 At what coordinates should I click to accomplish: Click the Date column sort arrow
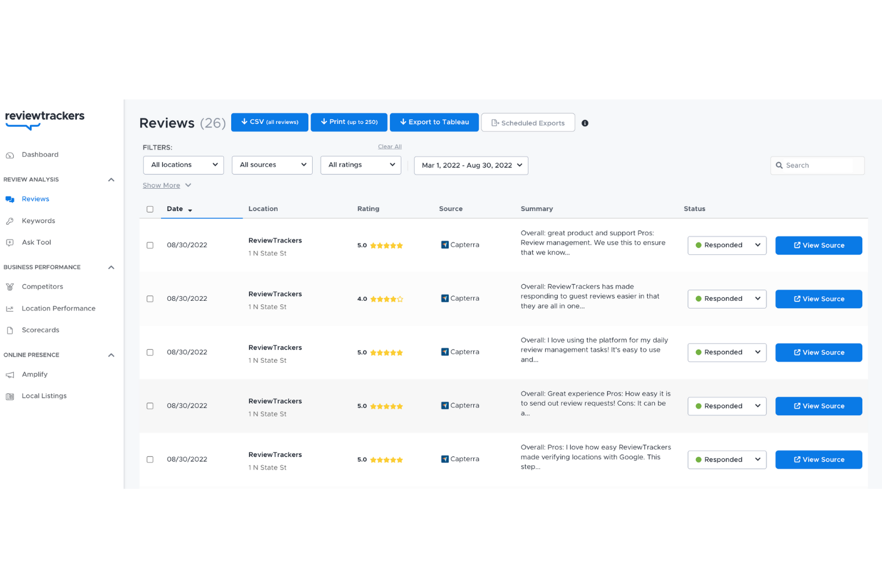click(190, 210)
